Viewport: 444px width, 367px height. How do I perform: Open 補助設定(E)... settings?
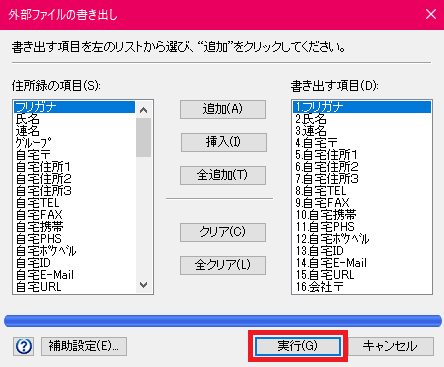84,346
